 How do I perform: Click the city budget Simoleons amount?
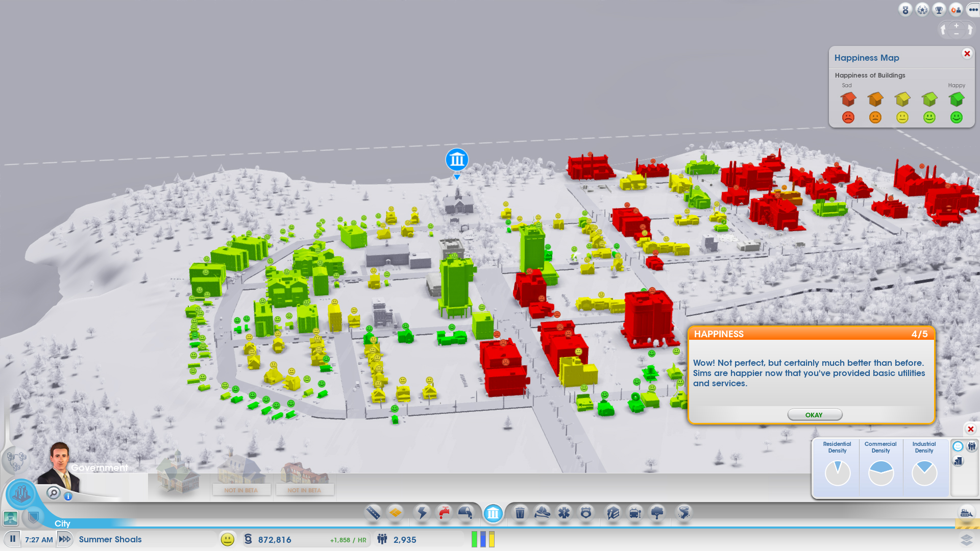275,540
